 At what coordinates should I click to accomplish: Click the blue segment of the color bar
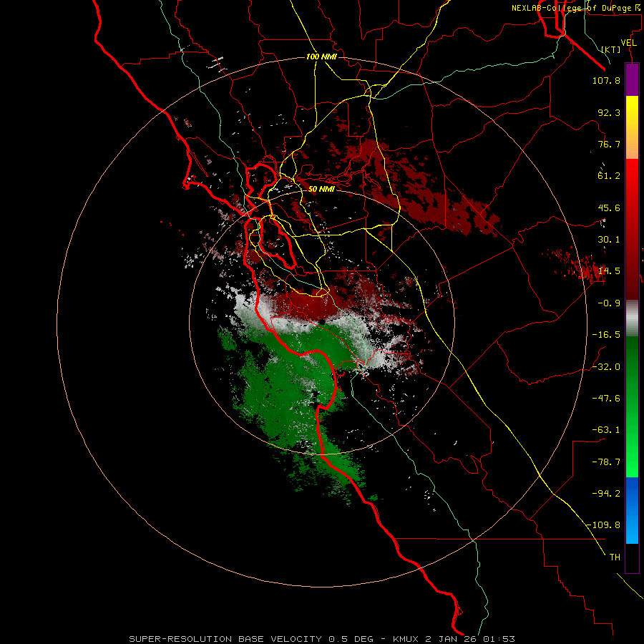pyautogui.click(x=632, y=510)
